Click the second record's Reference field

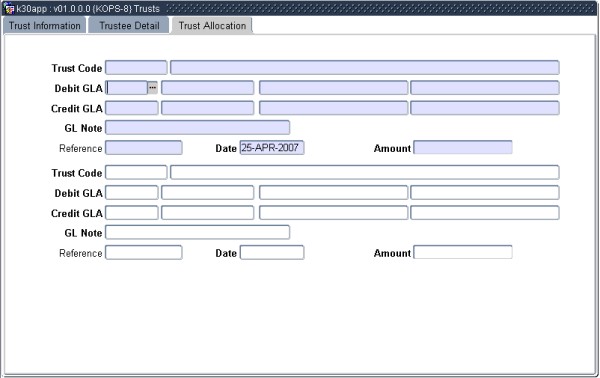coord(143,253)
